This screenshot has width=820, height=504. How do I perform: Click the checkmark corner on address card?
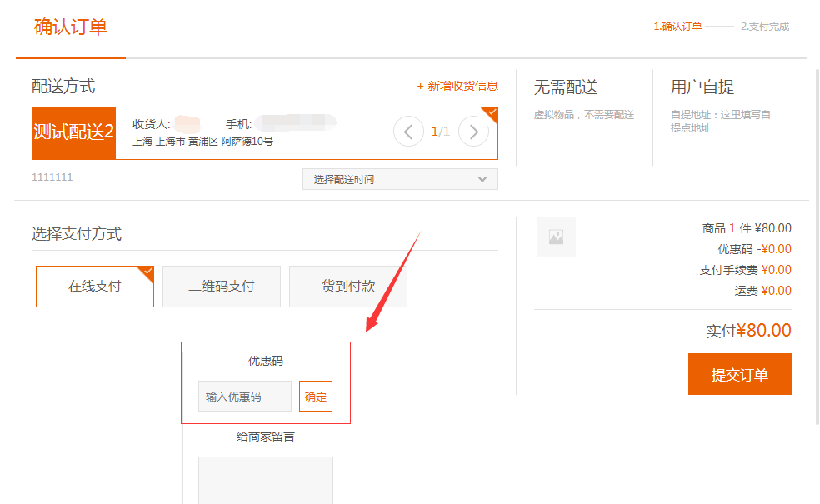(x=492, y=112)
